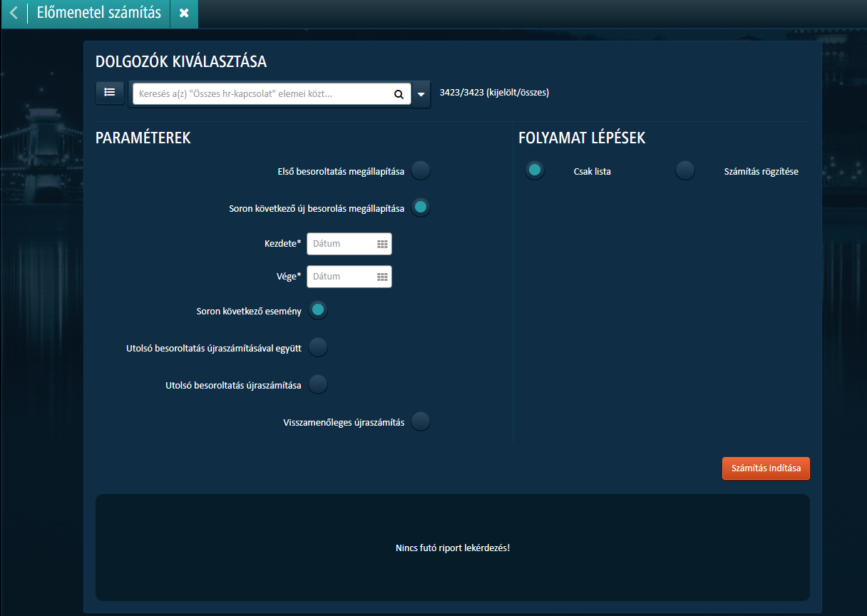
Task: Click the FOLYAMAT LÉPÉSEK heading
Action: (582, 138)
